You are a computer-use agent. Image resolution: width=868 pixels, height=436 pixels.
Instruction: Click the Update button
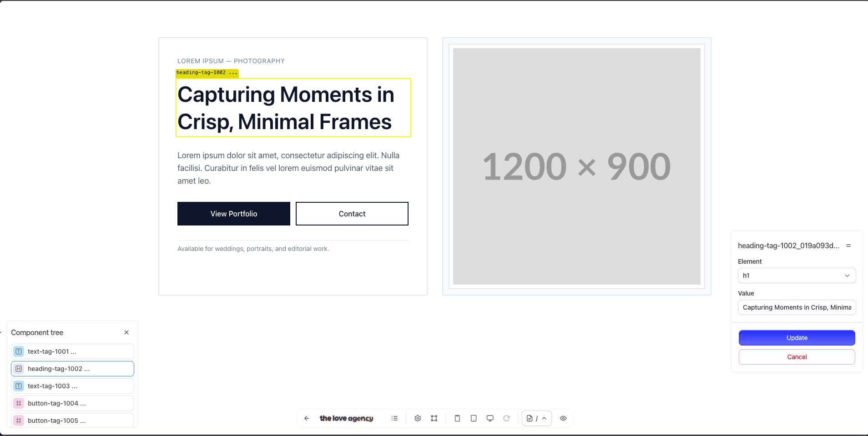point(797,338)
